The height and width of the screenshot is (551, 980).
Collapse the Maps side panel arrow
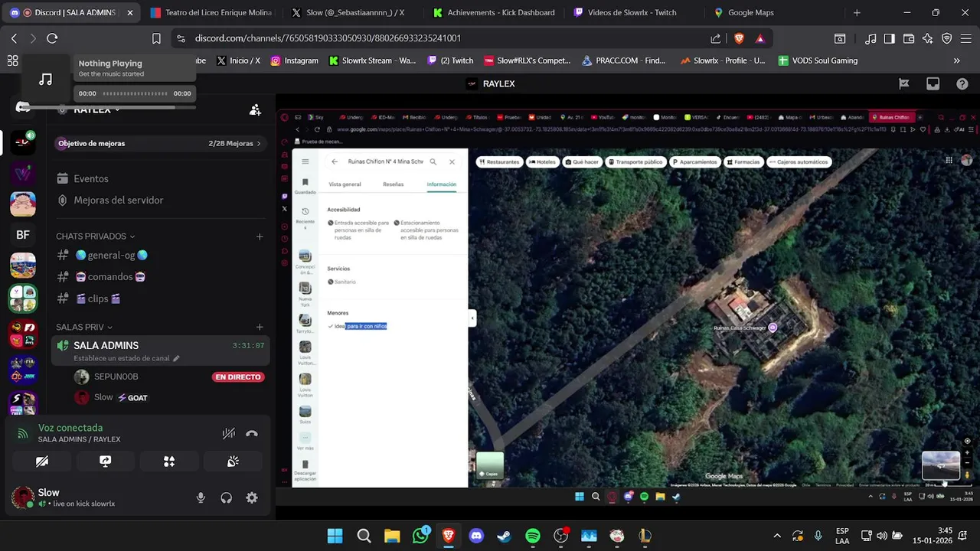tap(472, 318)
